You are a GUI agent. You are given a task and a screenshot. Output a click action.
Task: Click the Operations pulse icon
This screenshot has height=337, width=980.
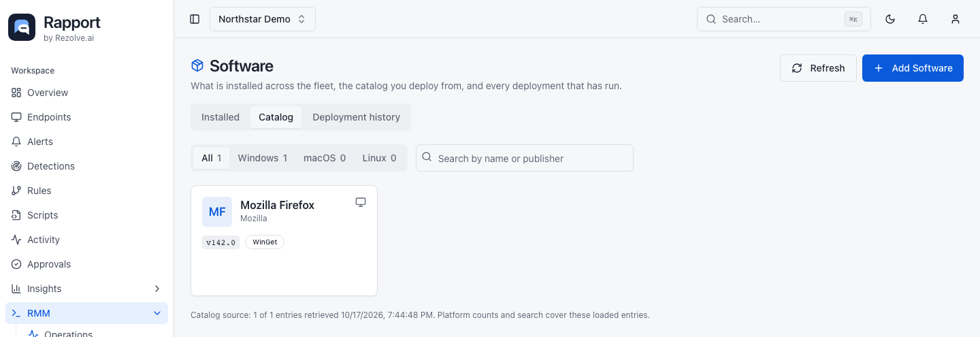tap(33, 334)
